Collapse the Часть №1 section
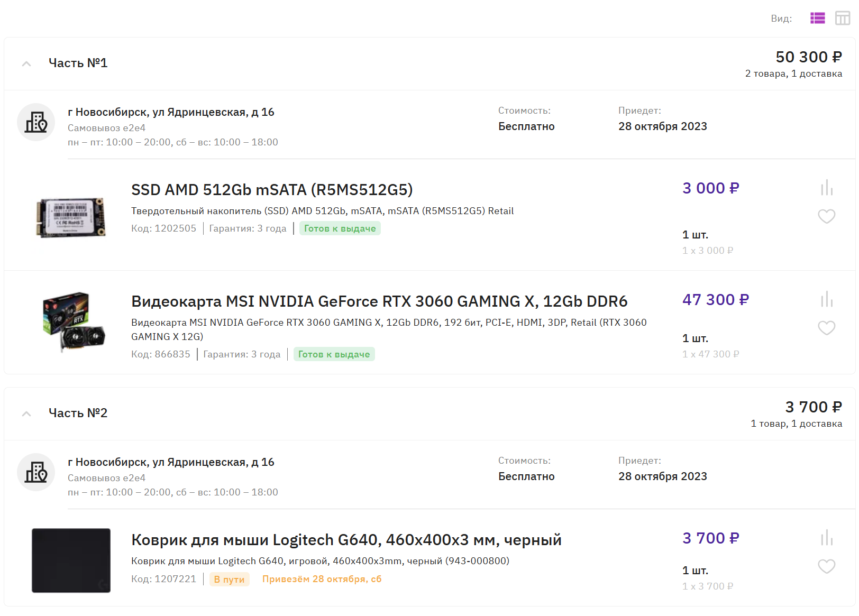 [x=26, y=63]
